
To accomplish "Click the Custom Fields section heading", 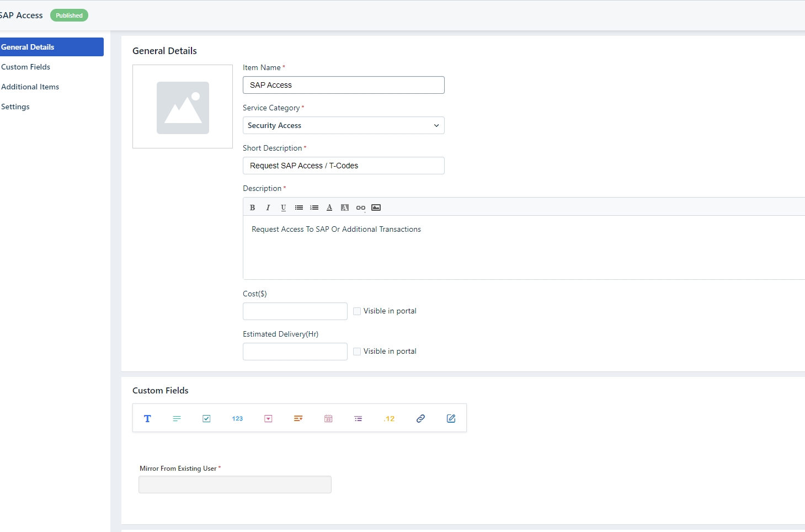I will 161,390.
